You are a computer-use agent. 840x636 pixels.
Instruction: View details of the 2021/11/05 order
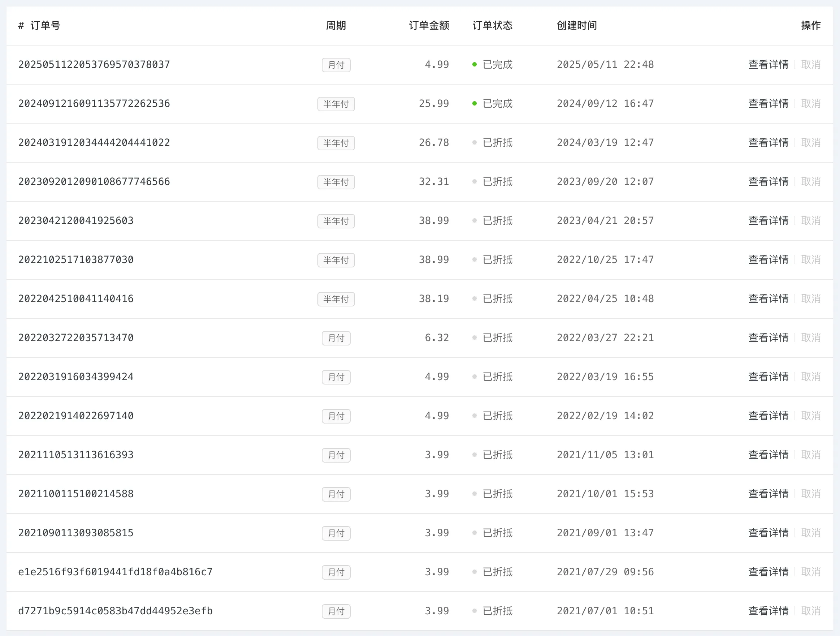click(x=768, y=455)
